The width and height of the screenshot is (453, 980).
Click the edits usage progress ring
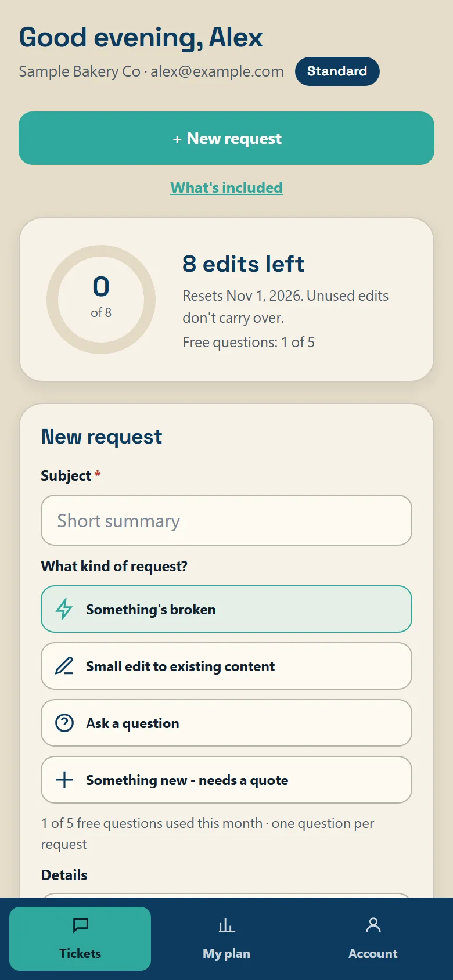[x=101, y=300]
